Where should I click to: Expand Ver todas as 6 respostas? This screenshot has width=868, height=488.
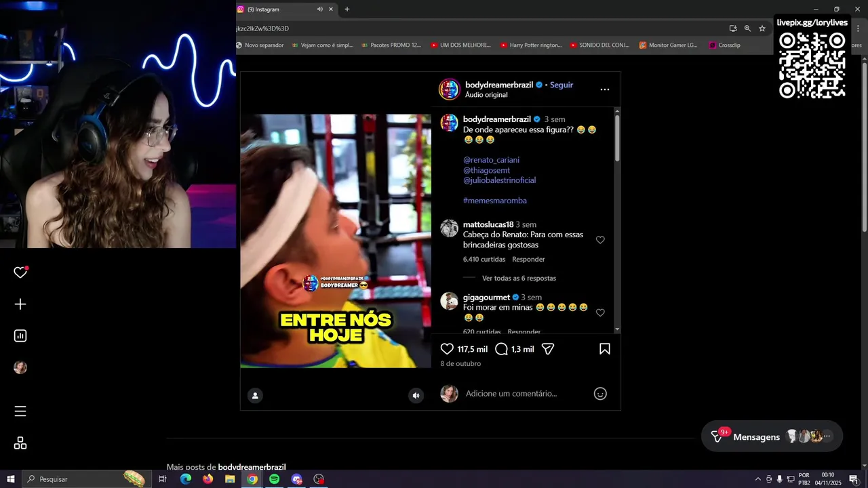point(519,279)
